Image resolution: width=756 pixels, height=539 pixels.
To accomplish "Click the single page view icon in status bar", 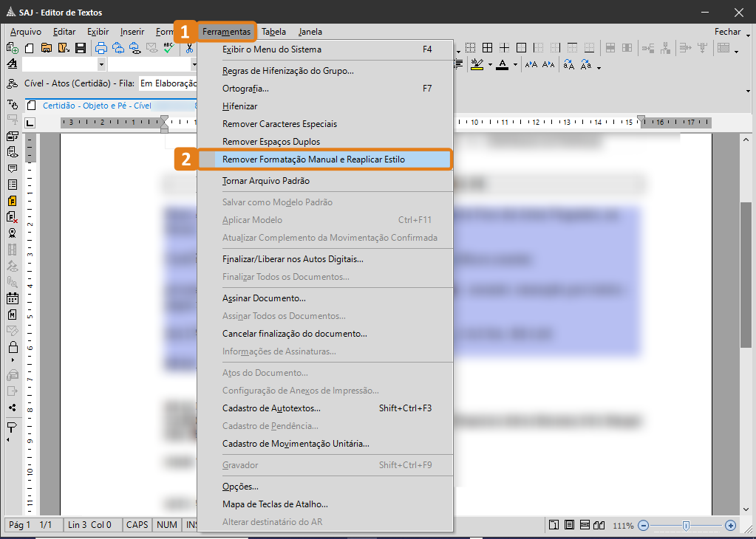I will [554, 525].
